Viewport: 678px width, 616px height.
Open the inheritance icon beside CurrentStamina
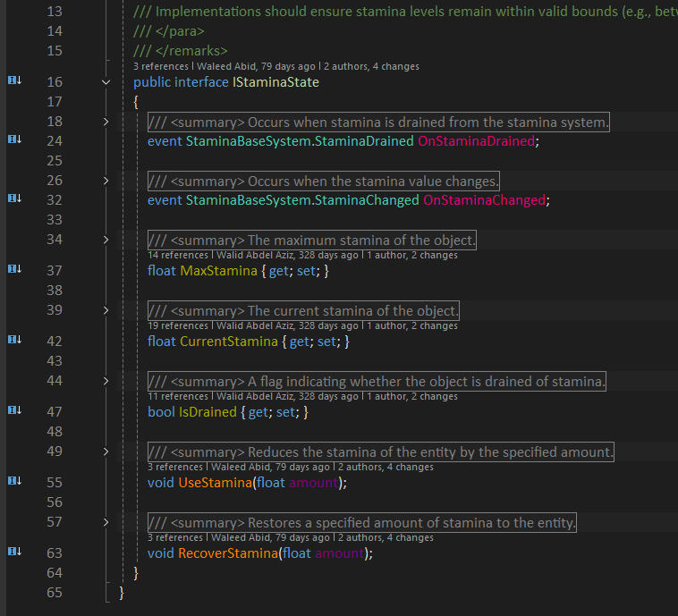[14, 341]
